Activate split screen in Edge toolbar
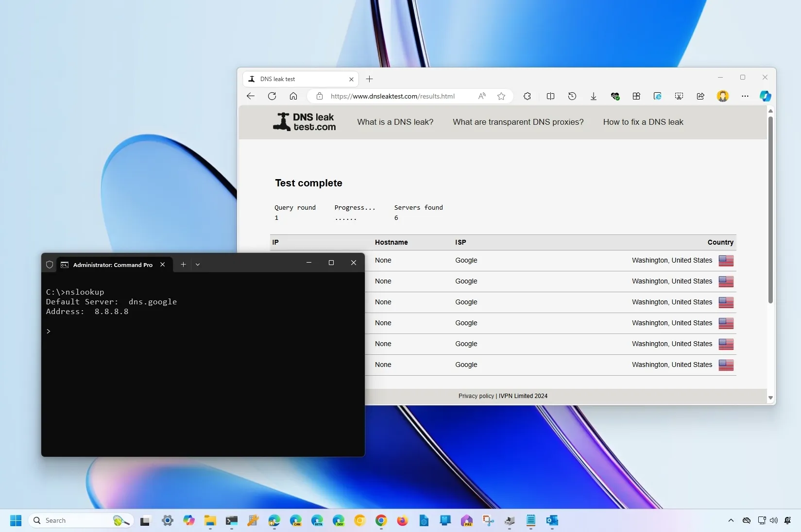801x532 pixels. click(550, 96)
